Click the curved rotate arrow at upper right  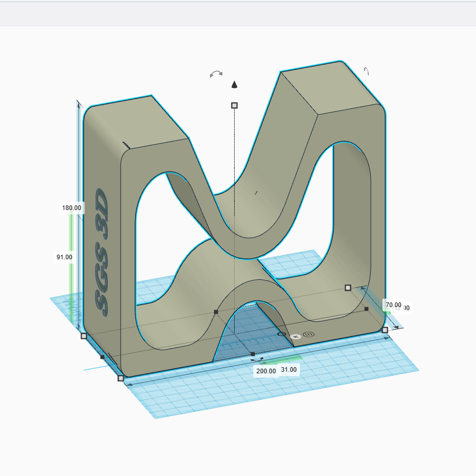click(367, 71)
